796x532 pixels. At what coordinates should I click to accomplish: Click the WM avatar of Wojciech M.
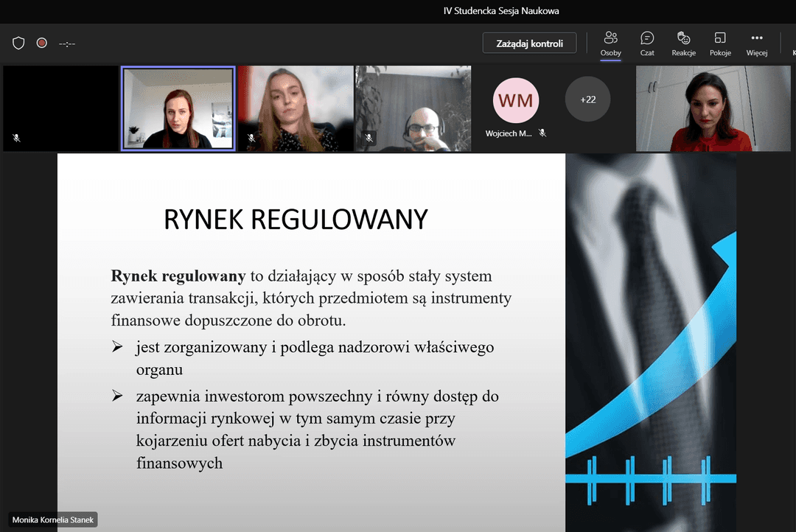(x=516, y=100)
